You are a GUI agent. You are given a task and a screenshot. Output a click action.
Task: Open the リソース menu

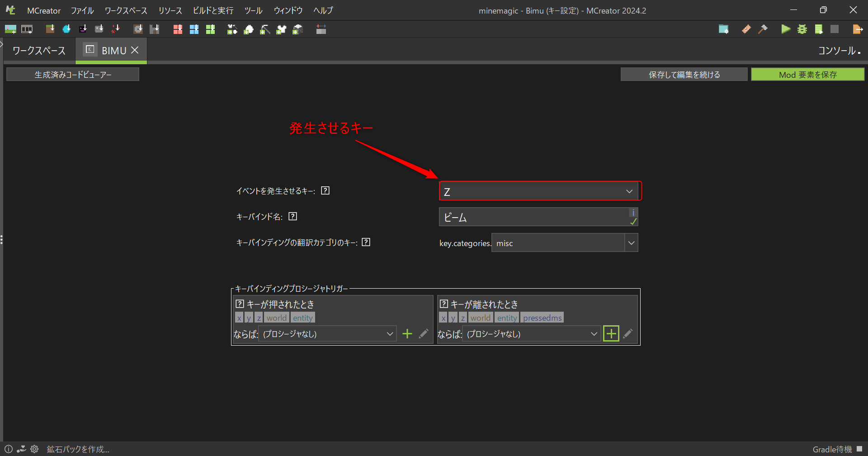(170, 10)
